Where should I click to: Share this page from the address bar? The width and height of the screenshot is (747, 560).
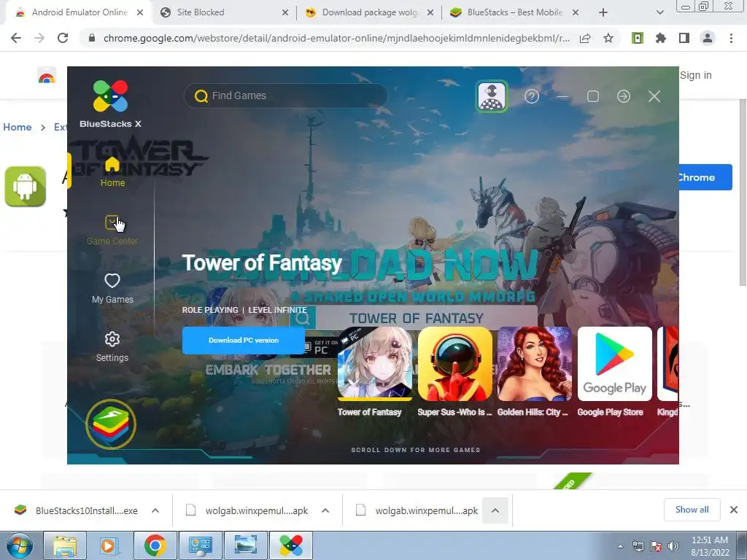(585, 38)
